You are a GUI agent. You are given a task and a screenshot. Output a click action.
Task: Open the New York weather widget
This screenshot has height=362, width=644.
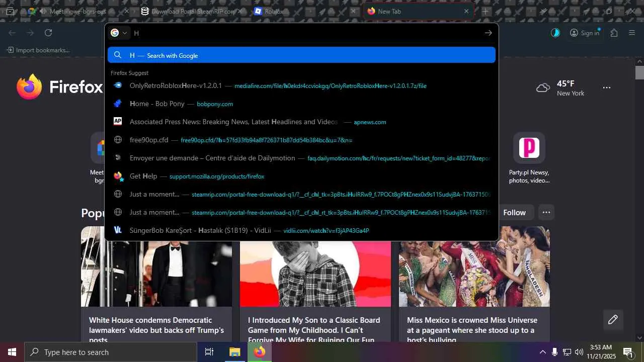[x=560, y=87]
